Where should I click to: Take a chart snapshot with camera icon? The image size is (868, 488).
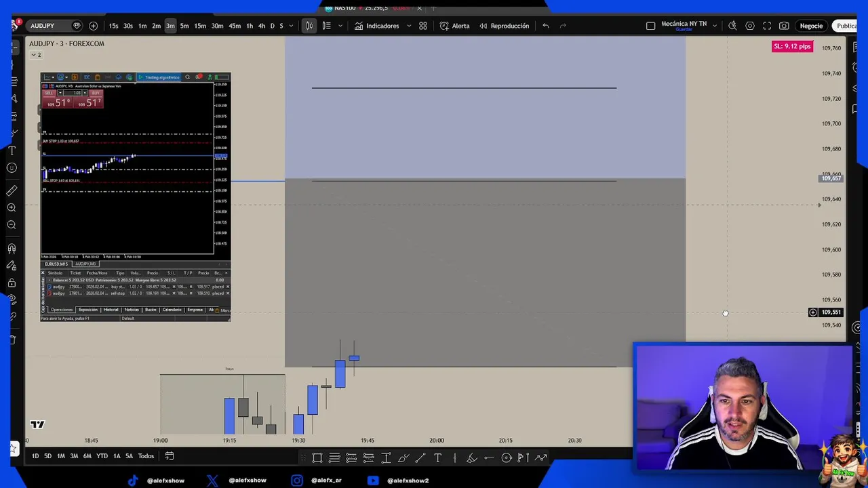(784, 26)
